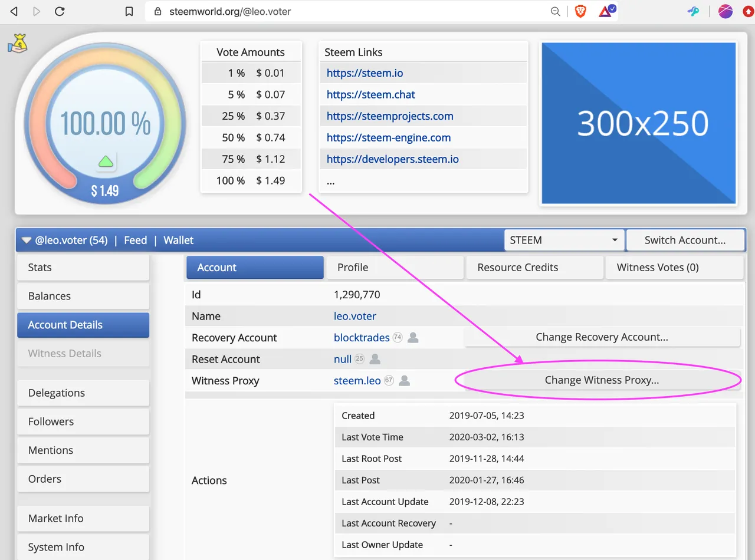Viewport: 755px width, 560px height.
Task: Open the steem.leo witness proxy link
Action: point(357,381)
